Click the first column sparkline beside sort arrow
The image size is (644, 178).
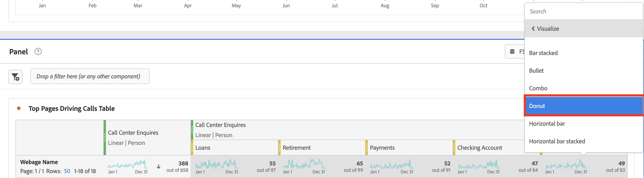click(128, 164)
